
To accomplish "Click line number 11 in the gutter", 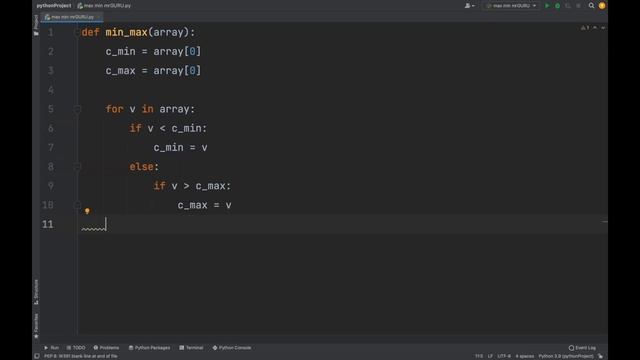I will coord(48,224).
